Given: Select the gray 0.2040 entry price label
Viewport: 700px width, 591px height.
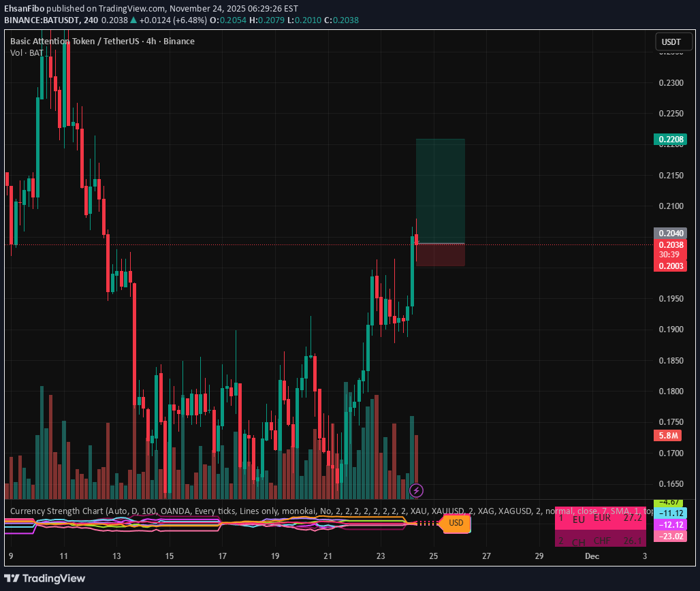Looking at the screenshot, I should [670, 233].
